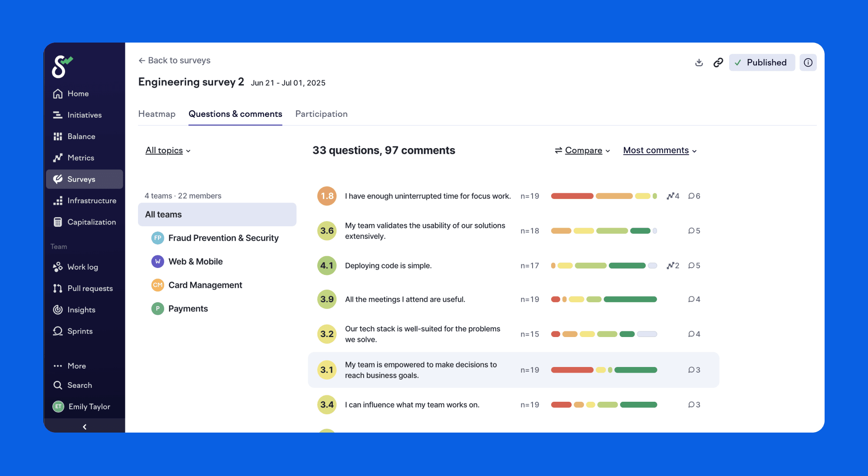Collapse the sidebar with the chevron
Viewport: 868px width, 476px height.
pos(84,427)
